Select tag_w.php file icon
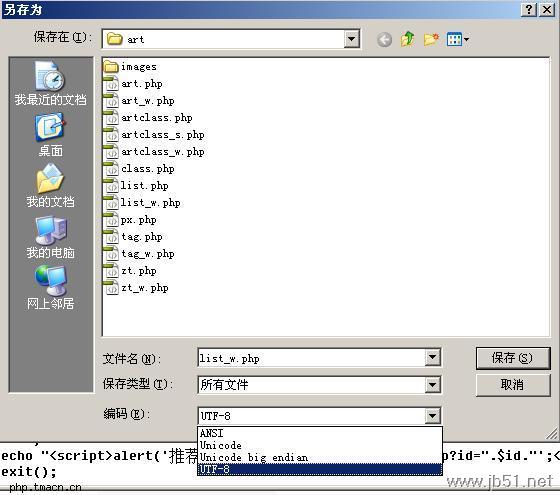The height and width of the screenshot is (495, 560). (111, 254)
